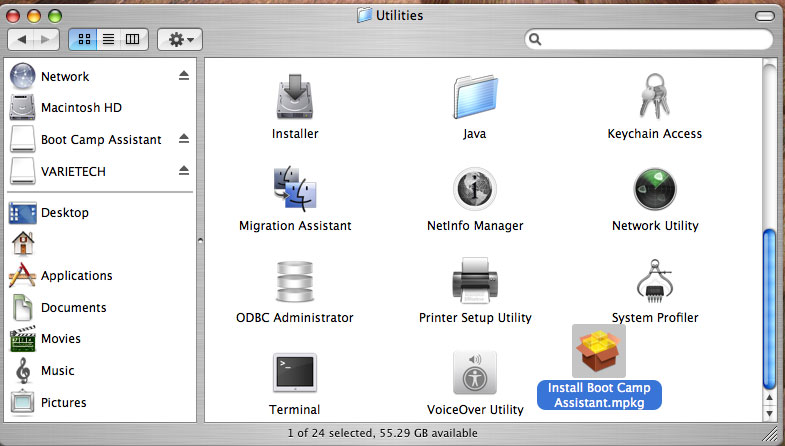The width and height of the screenshot is (785, 446).
Task: Open Migration Assistant icon
Action: click(x=295, y=189)
